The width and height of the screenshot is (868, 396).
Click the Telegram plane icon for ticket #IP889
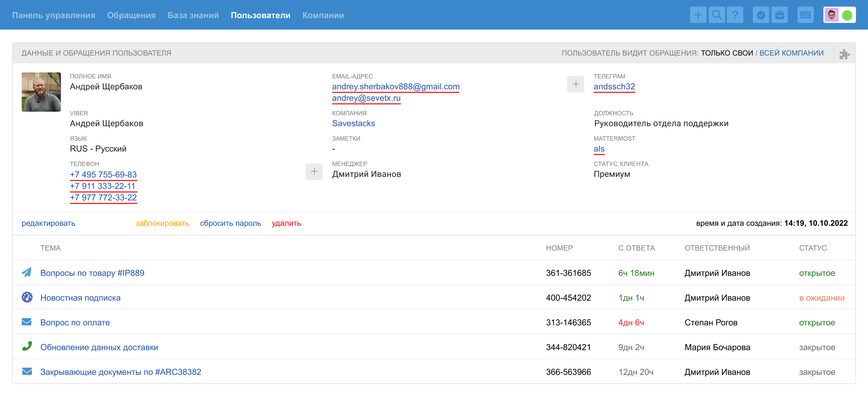(x=27, y=273)
